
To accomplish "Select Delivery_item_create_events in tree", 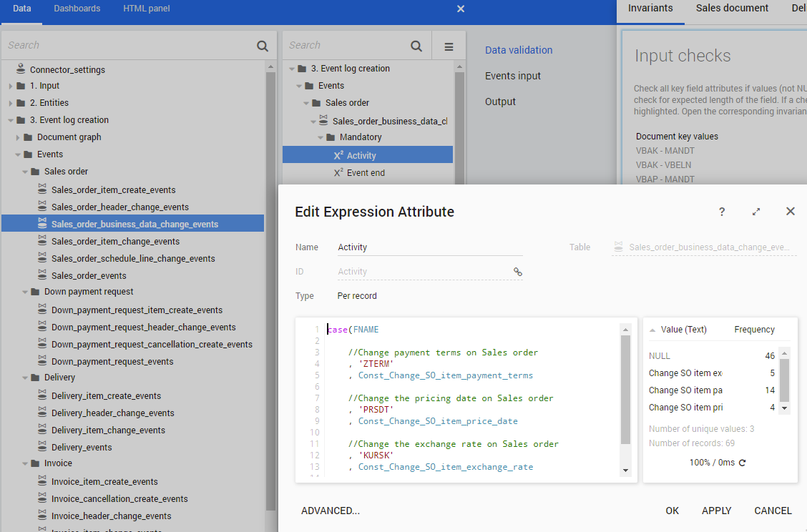I will coord(106,396).
